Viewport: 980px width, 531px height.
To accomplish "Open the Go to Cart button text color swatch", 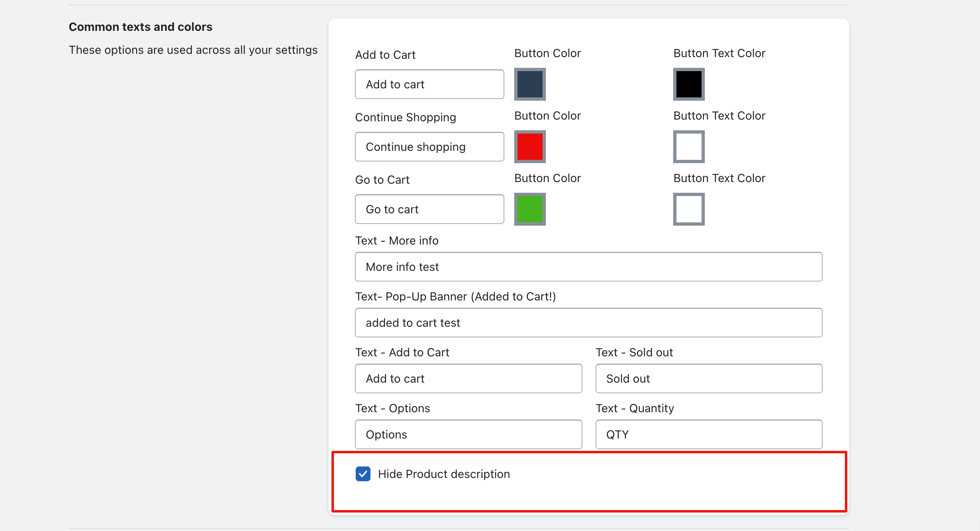I will [689, 209].
